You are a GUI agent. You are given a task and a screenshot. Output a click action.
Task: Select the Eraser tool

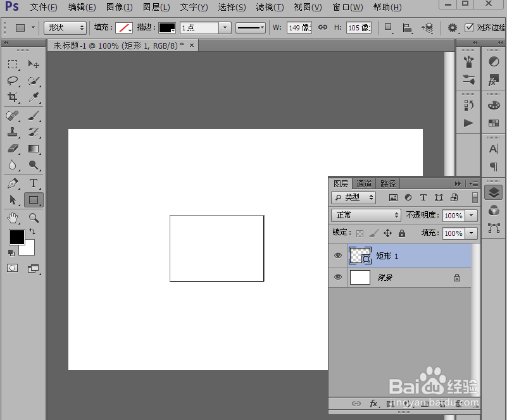13,149
